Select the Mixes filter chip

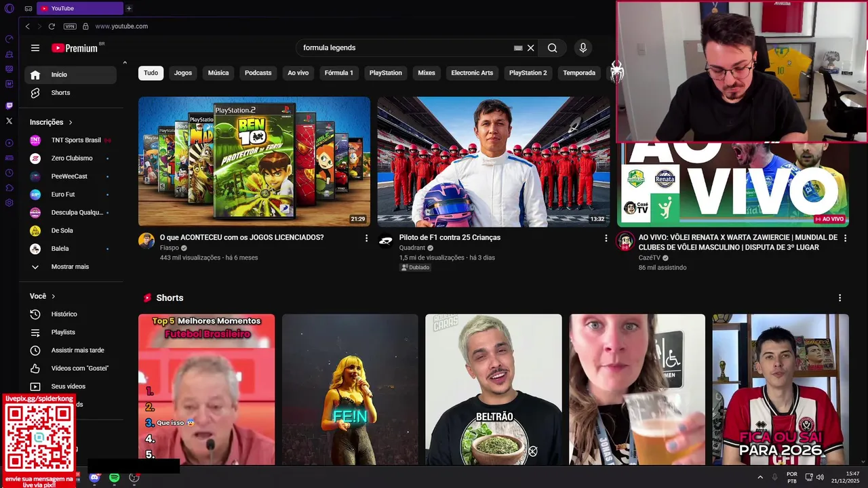click(x=427, y=73)
